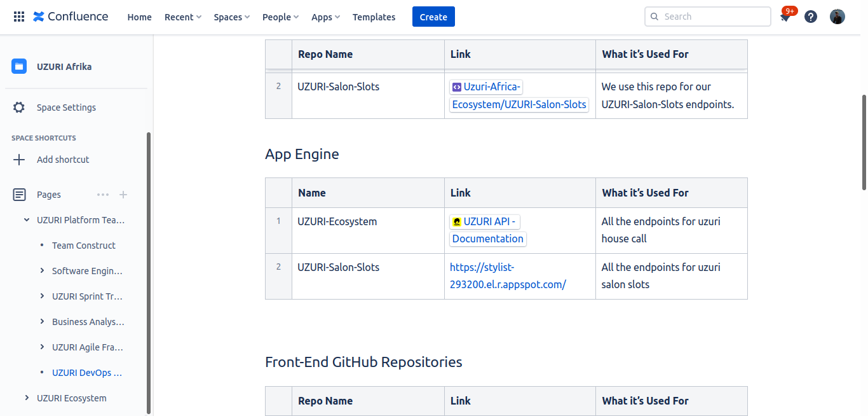Viewport: 868px width, 416px height.
Task: Expand the UZURI Ecosystem tree item
Action: 26,398
